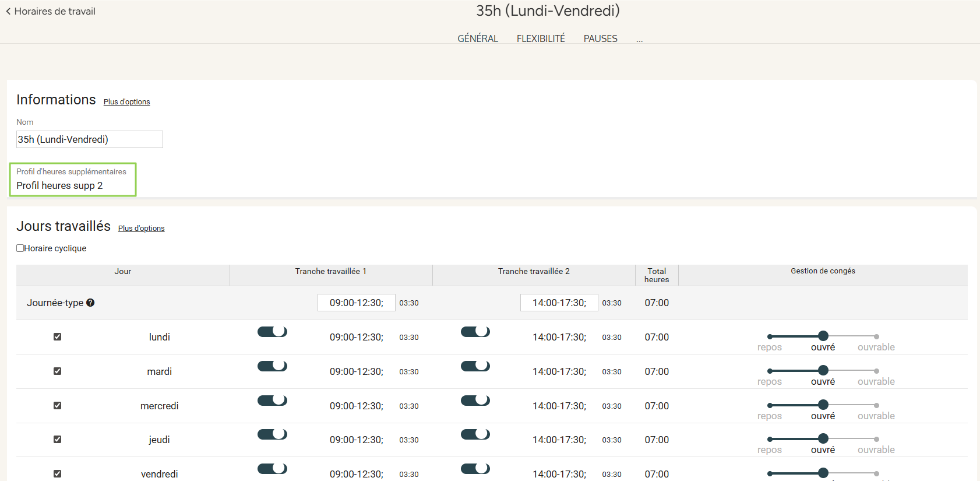Click the back chevron beside Horaires de travail

[8, 11]
